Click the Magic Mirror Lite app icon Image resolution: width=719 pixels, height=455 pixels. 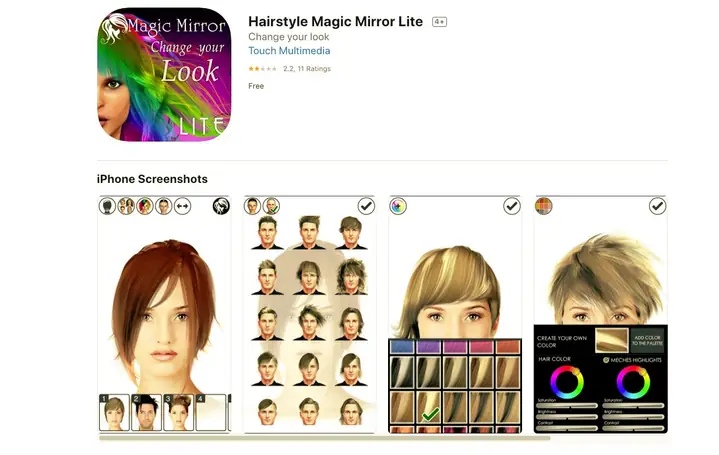[x=164, y=74]
